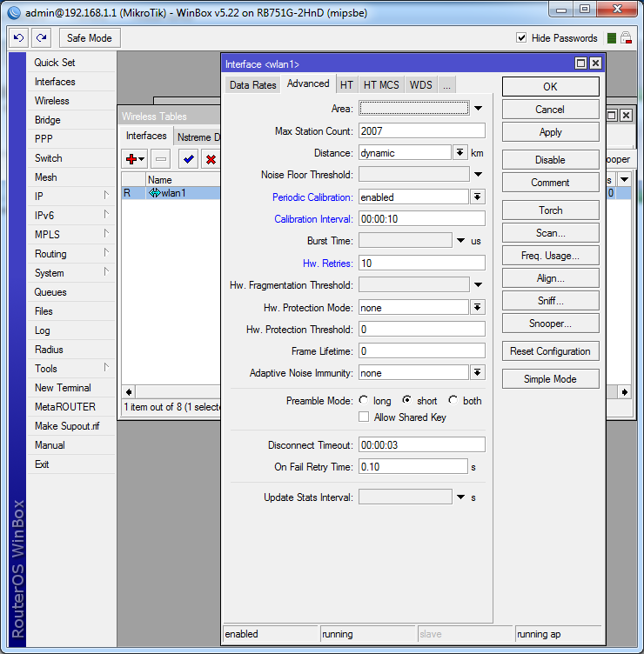Image resolution: width=644 pixels, height=654 pixels.
Task: Click the Disconnect Timeout field
Action: [422, 444]
